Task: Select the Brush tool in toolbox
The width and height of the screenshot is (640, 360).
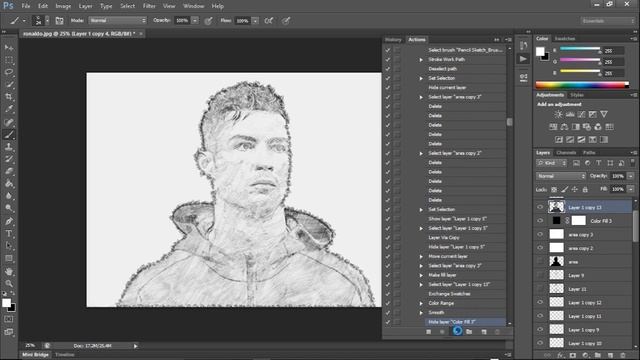Action: point(9,134)
